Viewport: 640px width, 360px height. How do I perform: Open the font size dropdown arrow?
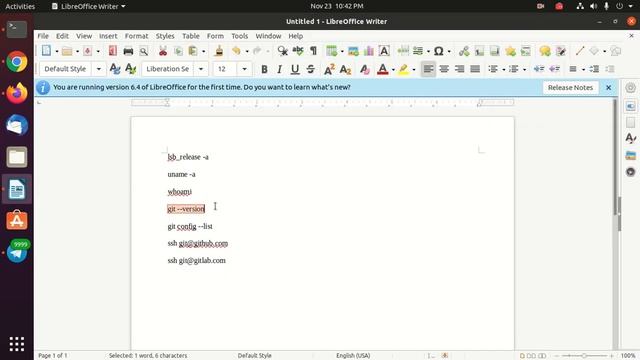[244, 69]
